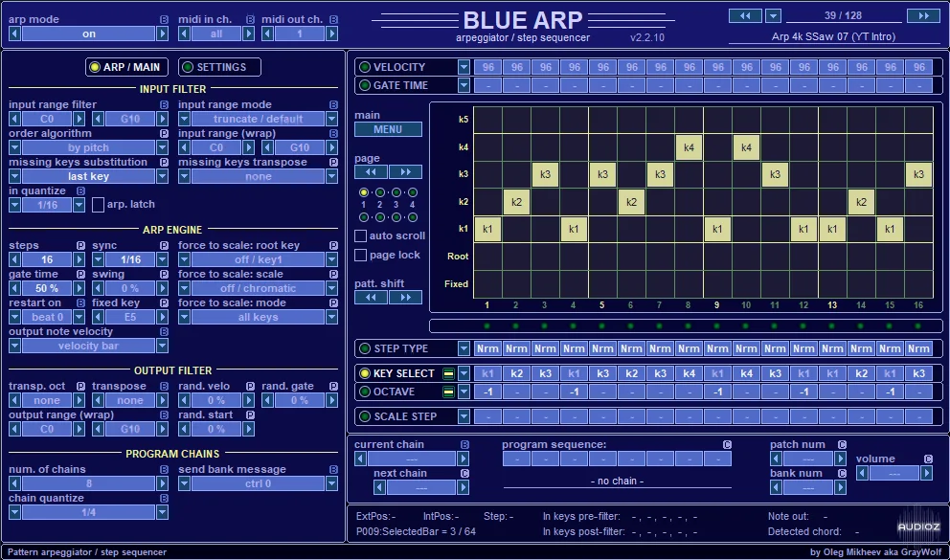The image size is (950, 560).
Task: Click KEY SELECT step 8 value k4
Action: 689,373
